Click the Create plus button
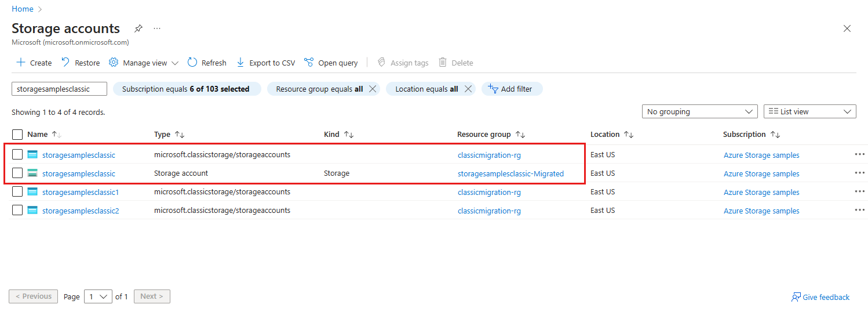This screenshot has height=315, width=868. coord(34,63)
